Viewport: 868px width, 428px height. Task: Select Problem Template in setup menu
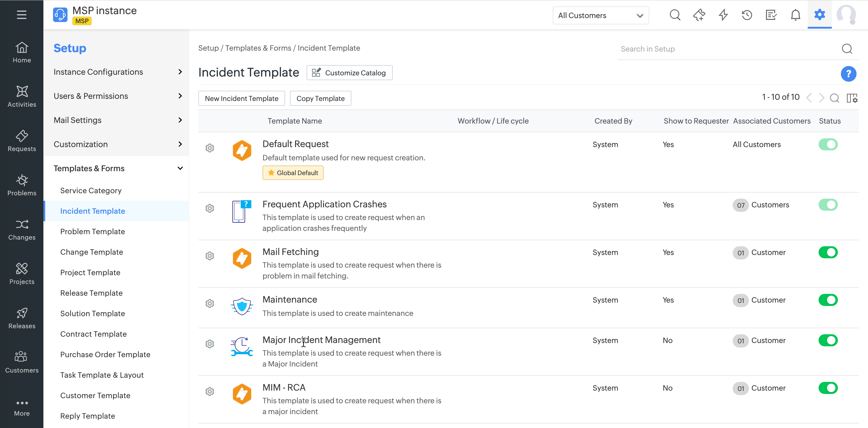point(92,231)
